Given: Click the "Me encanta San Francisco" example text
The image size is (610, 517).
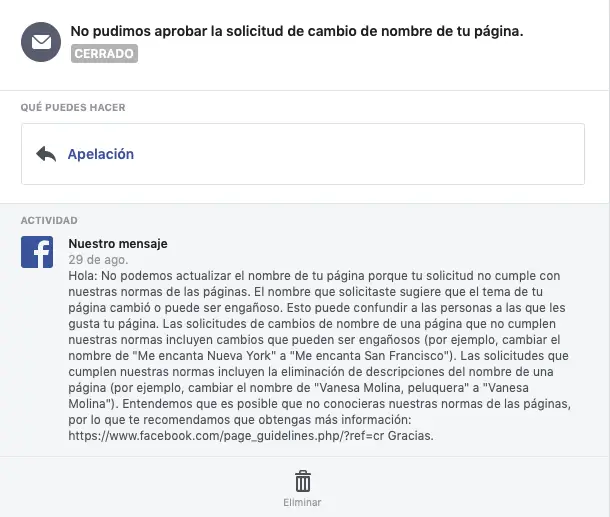Looking at the screenshot, I should tap(369, 356).
